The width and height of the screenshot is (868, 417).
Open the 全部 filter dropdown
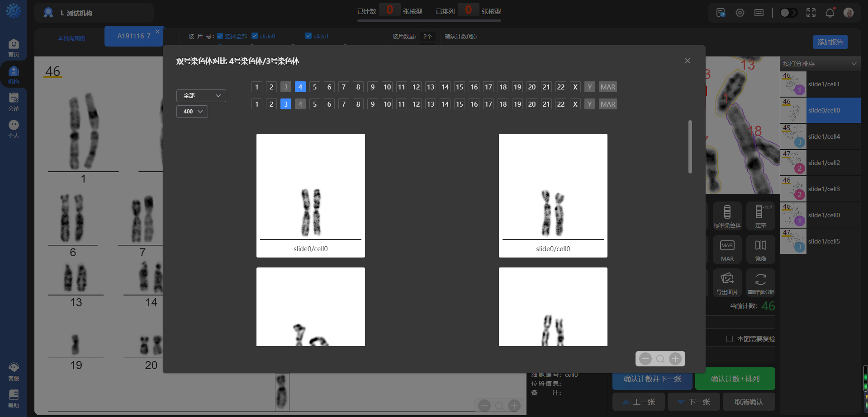201,96
